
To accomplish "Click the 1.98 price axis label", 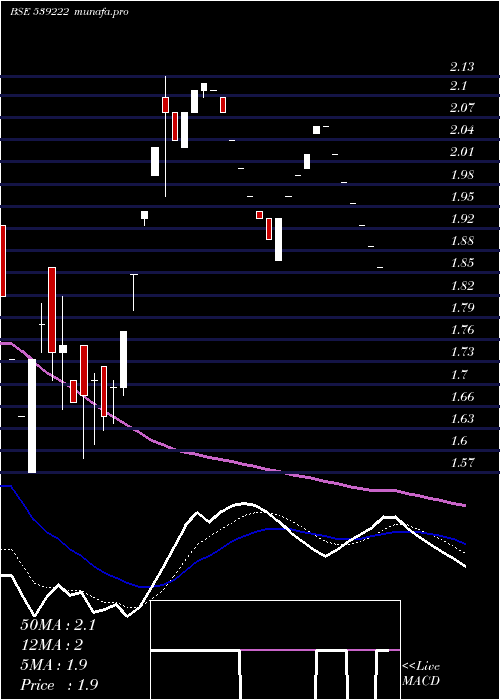I will tap(462, 175).
